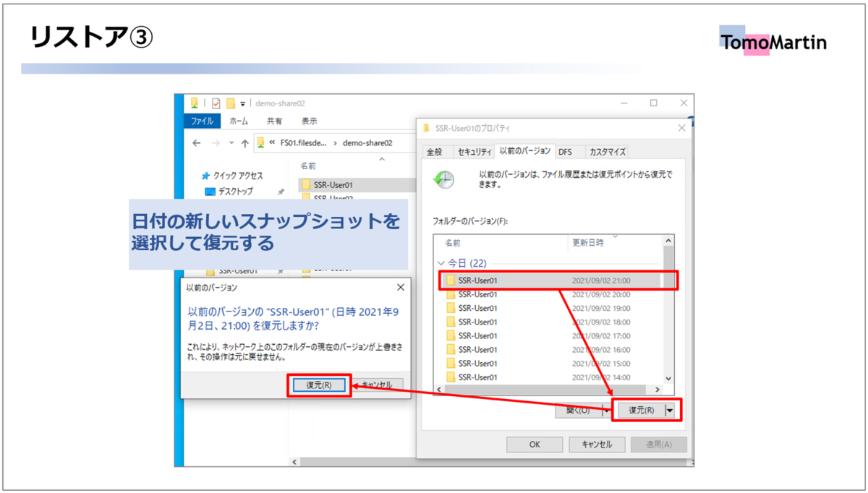
Task: Click キャンセル in the 以前のバージョン prompt
Action: (376, 385)
